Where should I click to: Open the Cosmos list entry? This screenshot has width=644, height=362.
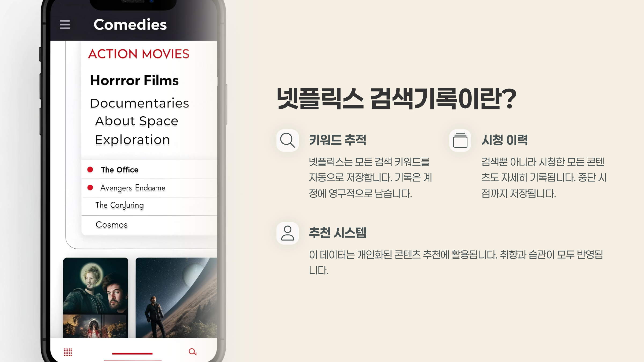(x=149, y=225)
